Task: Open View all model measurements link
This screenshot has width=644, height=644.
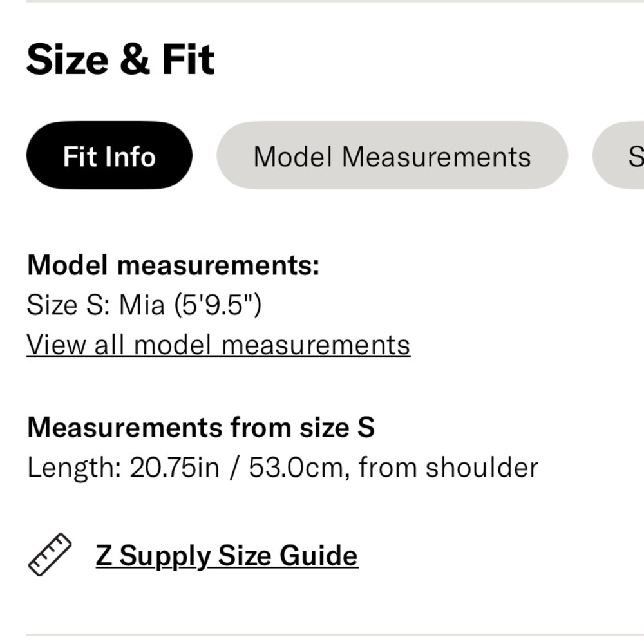Action: tap(218, 345)
